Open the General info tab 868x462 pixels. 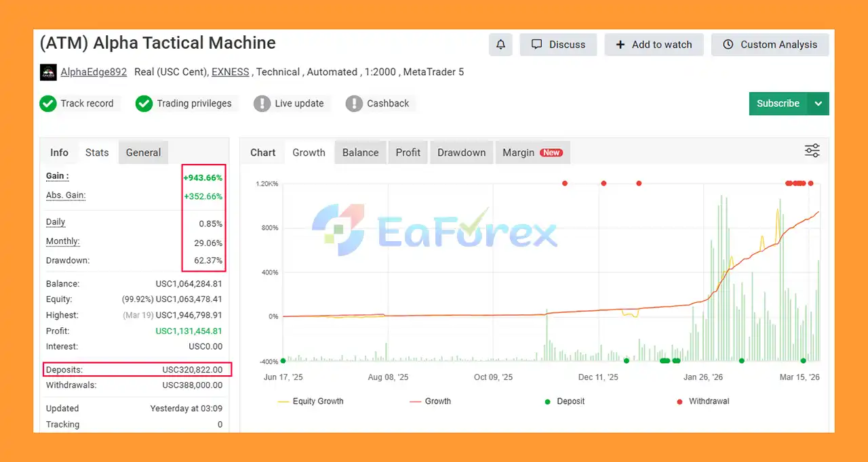click(x=143, y=152)
